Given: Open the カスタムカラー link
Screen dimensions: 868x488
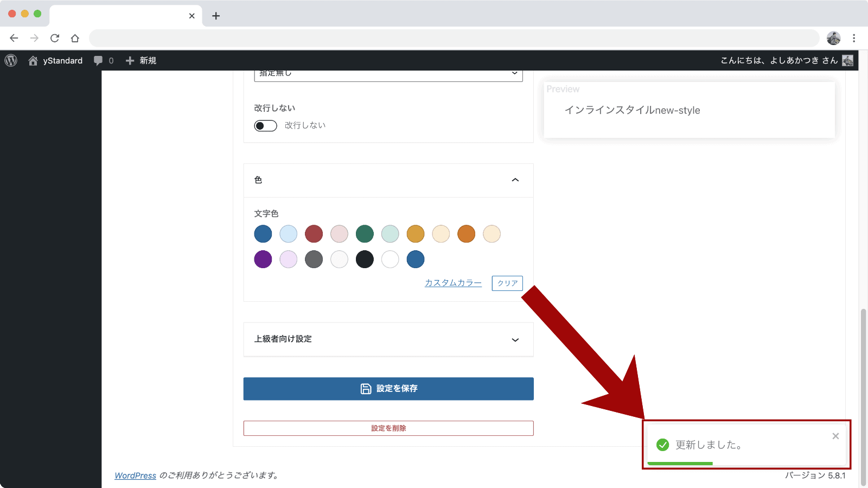Looking at the screenshot, I should point(453,283).
